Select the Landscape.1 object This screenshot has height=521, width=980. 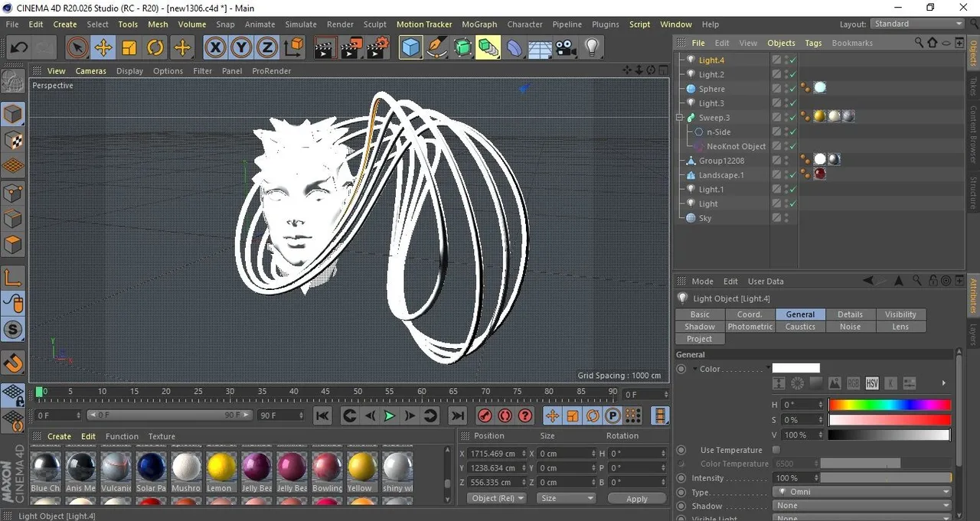coord(721,175)
